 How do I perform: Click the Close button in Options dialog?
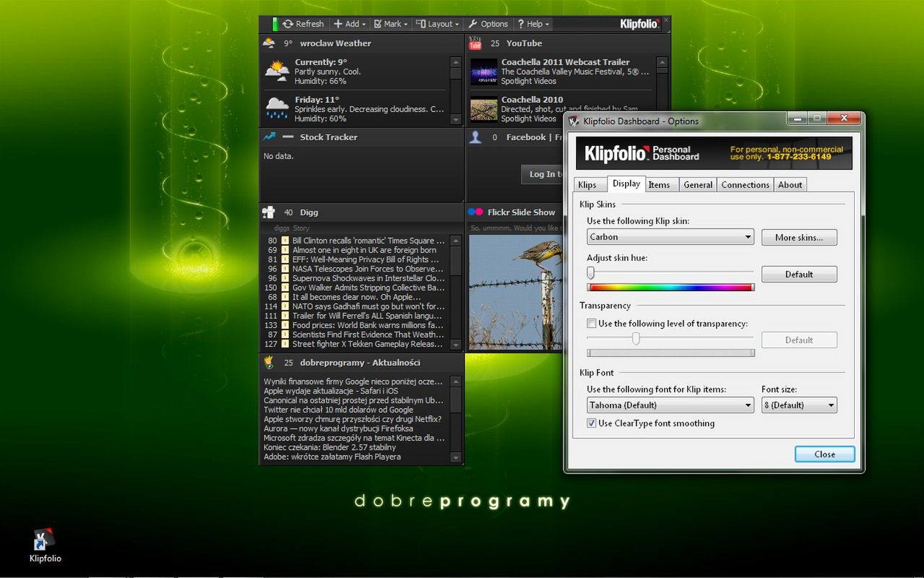coord(824,454)
